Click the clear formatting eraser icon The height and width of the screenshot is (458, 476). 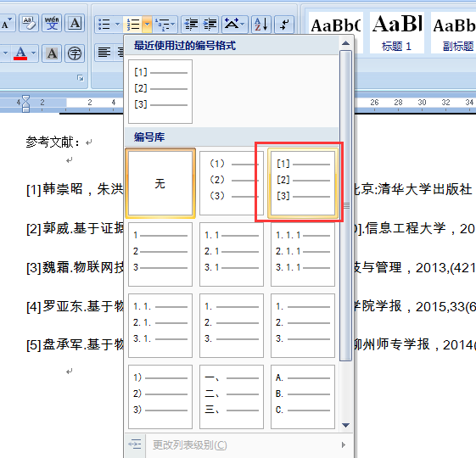point(29,23)
